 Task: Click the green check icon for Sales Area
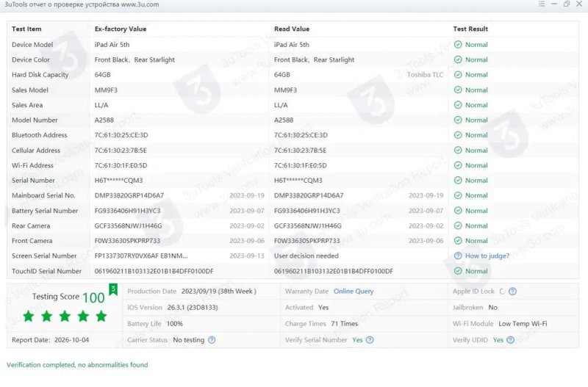coord(458,105)
